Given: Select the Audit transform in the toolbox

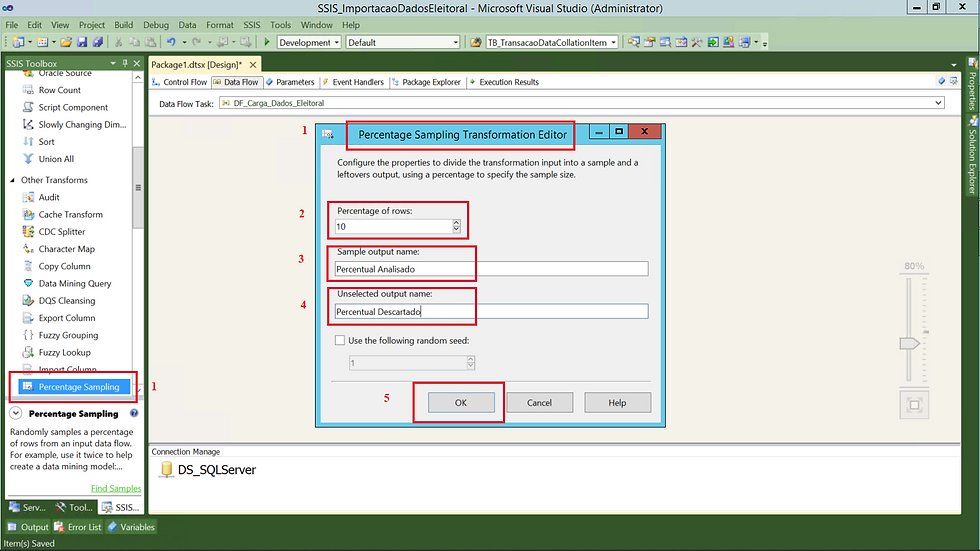Looking at the screenshot, I should coord(49,197).
